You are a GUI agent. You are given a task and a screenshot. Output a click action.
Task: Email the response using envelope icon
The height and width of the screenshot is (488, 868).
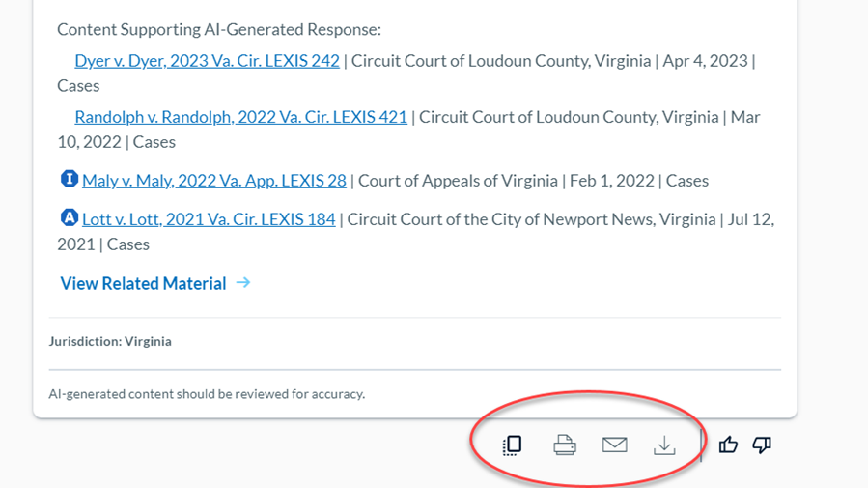click(614, 445)
